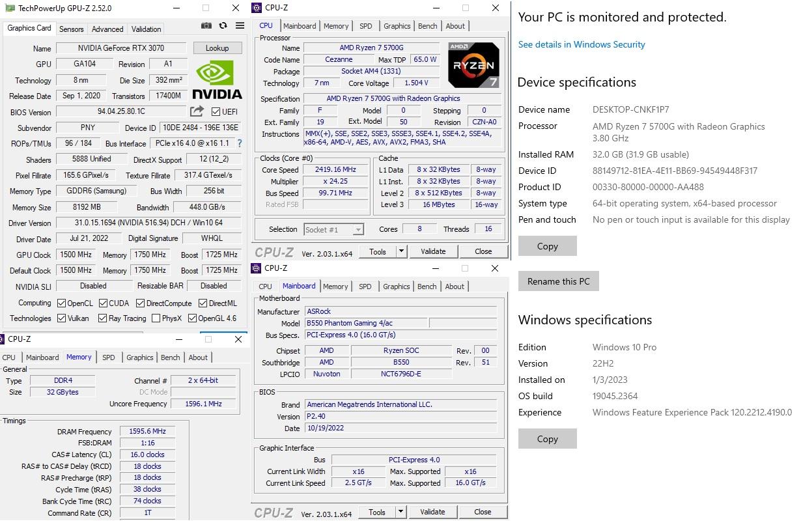Screen dimensions: 801x532
Task: Switch to Validation tab in GPU-Z
Action: coord(146,29)
